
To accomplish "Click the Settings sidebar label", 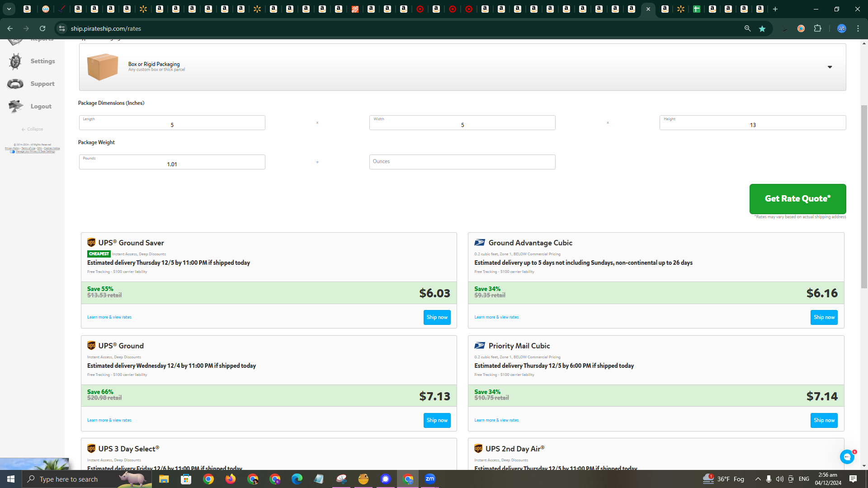I will [42, 61].
